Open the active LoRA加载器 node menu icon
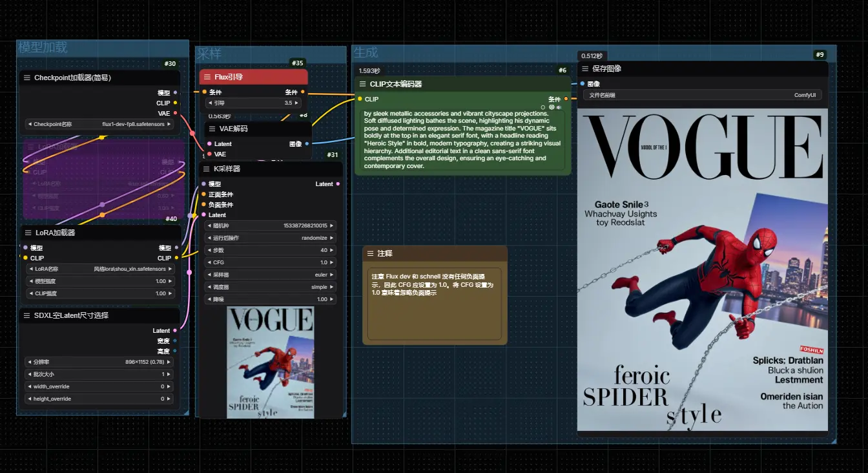This screenshot has height=473, width=868. (x=28, y=233)
